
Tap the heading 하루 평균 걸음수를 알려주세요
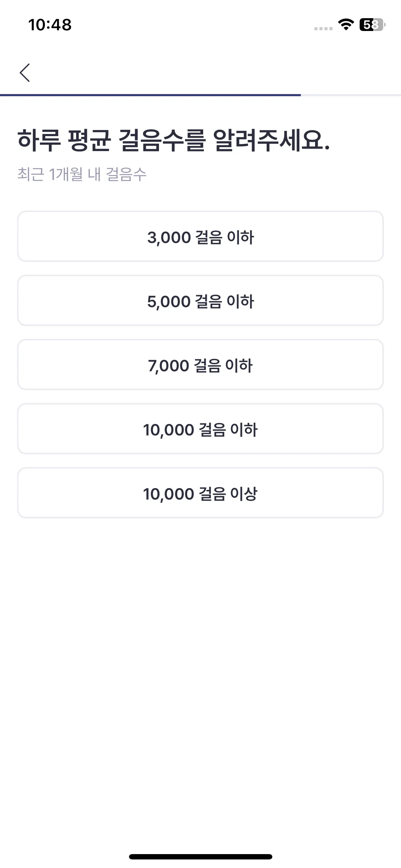click(x=174, y=140)
